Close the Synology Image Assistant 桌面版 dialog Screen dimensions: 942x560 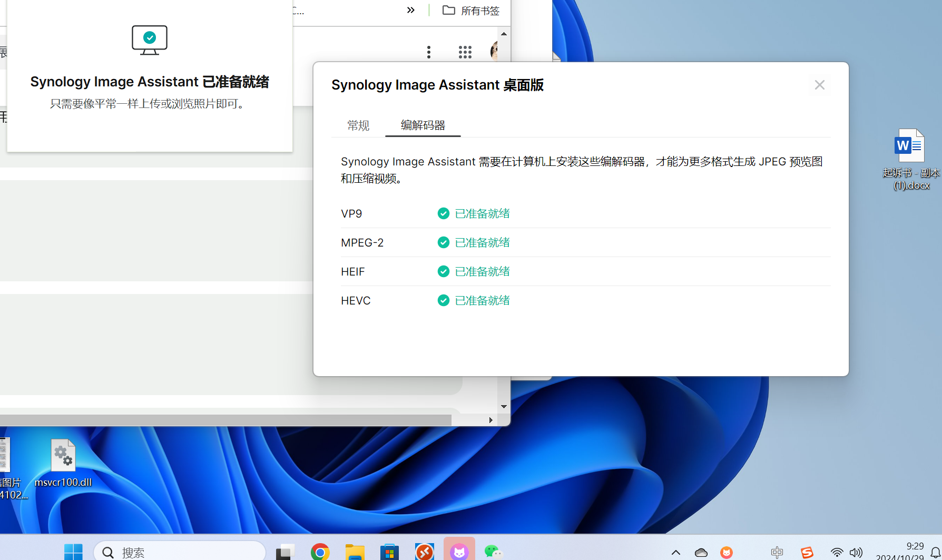[819, 85]
